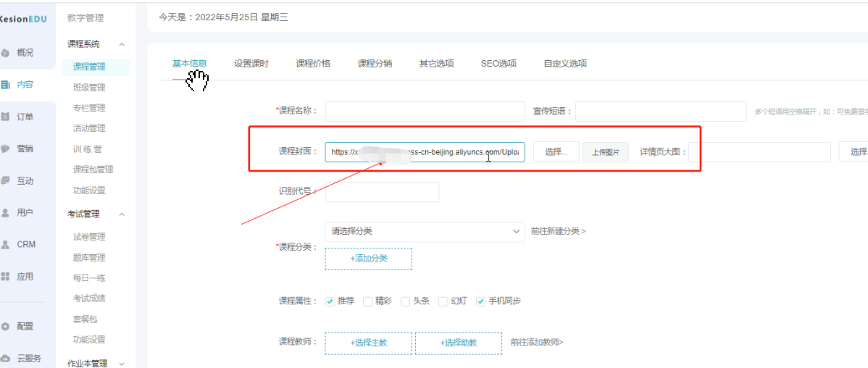Click the 前往新建分类 link

click(x=558, y=231)
